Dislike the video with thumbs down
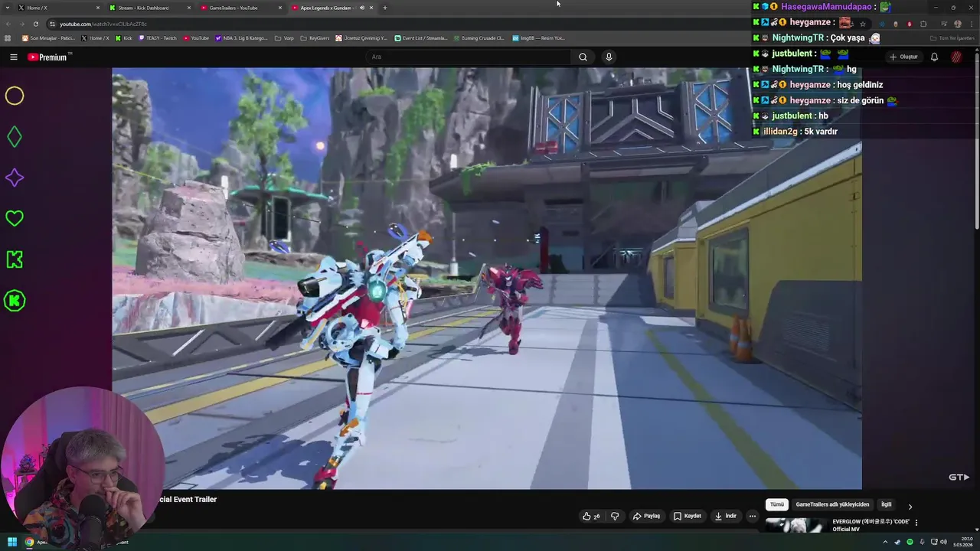The width and height of the screenshot is (980, 551). tap(615, 516)
